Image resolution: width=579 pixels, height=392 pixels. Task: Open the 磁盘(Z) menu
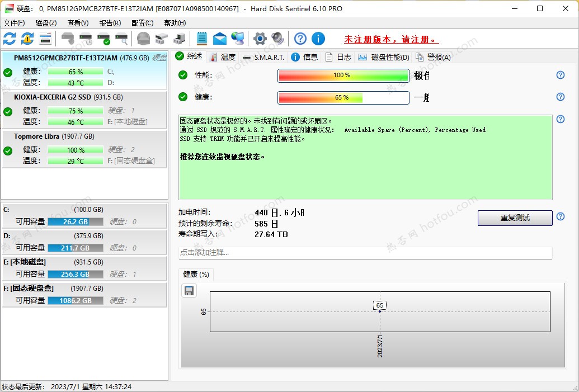(47, 23)
